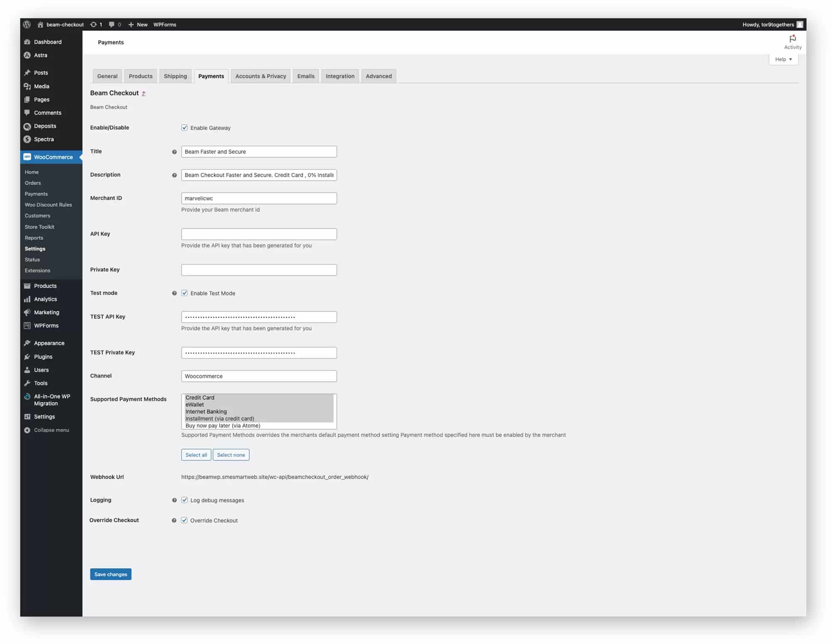Click into the Merchant ID field

(x=259, y=198)
